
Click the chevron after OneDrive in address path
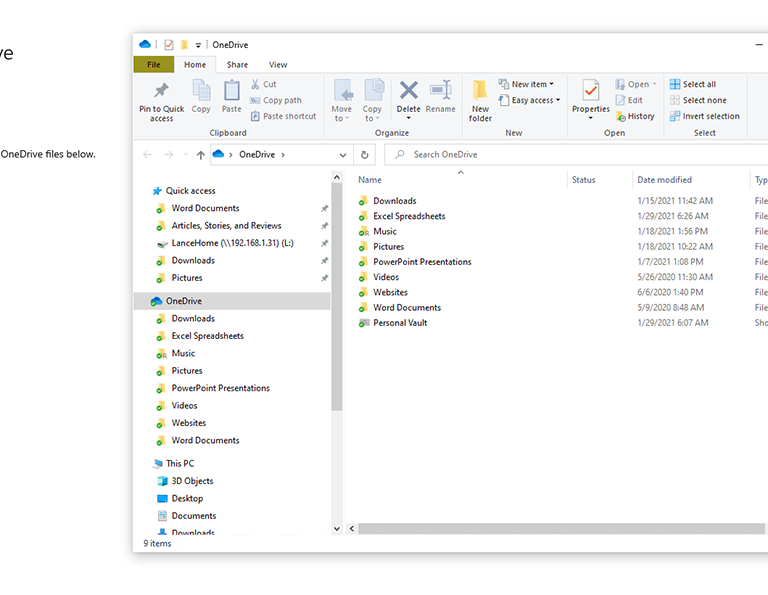pos(283,155)
